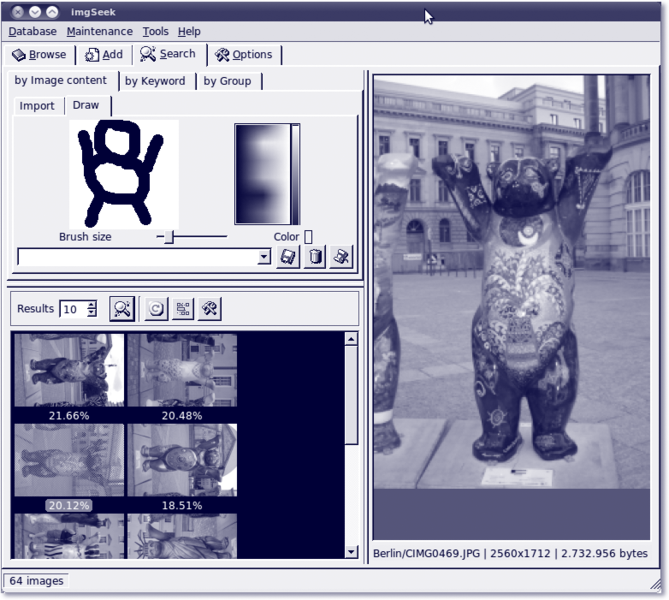Click the circular refresh results icon

coord(156,309)
